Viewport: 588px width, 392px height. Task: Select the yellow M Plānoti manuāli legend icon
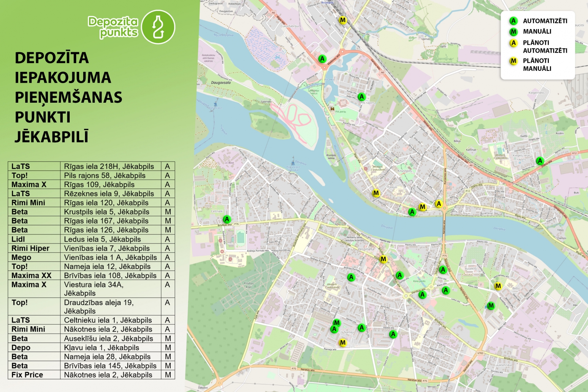point(513,61)
